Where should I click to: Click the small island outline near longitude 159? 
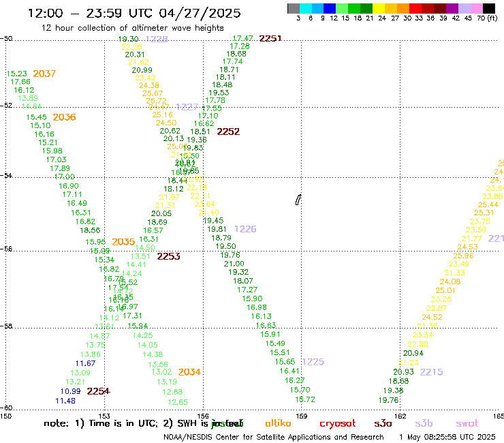pyautogui.click(x=298, y=200)
